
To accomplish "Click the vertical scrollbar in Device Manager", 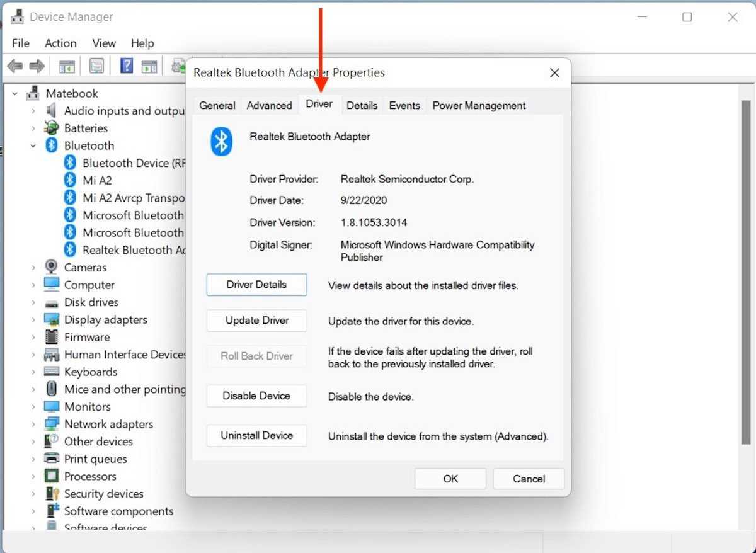I will coord(746,252).
